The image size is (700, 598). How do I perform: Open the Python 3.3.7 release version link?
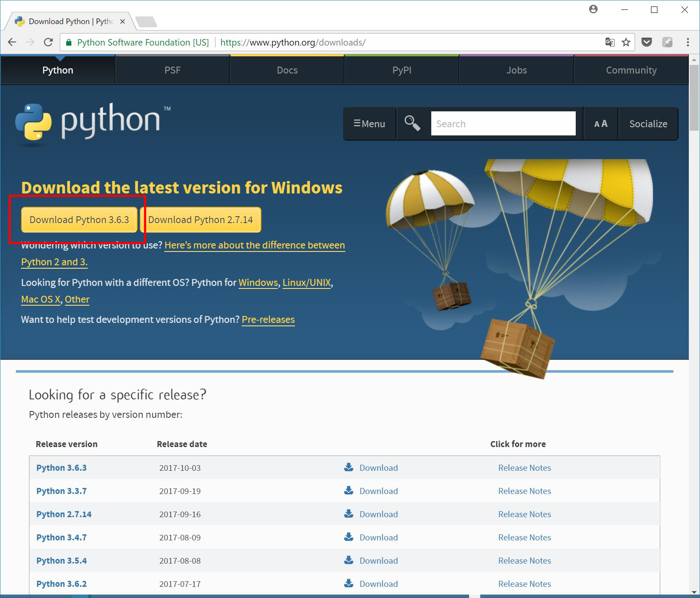click(61, 491)
